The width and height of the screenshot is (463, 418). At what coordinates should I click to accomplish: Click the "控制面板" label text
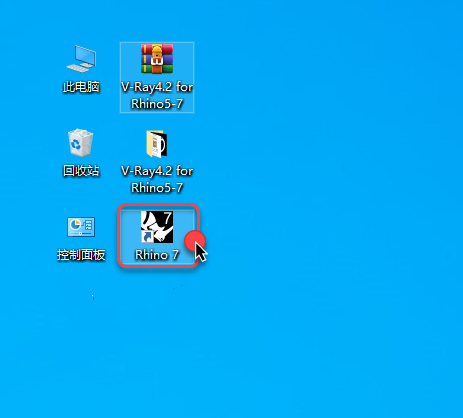[x=81, y=255]
